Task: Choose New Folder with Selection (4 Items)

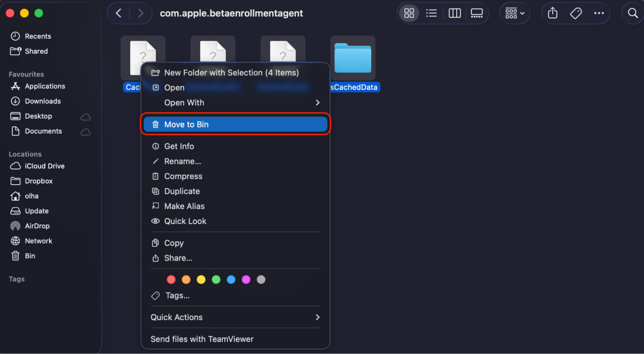Action: (235, 73)
